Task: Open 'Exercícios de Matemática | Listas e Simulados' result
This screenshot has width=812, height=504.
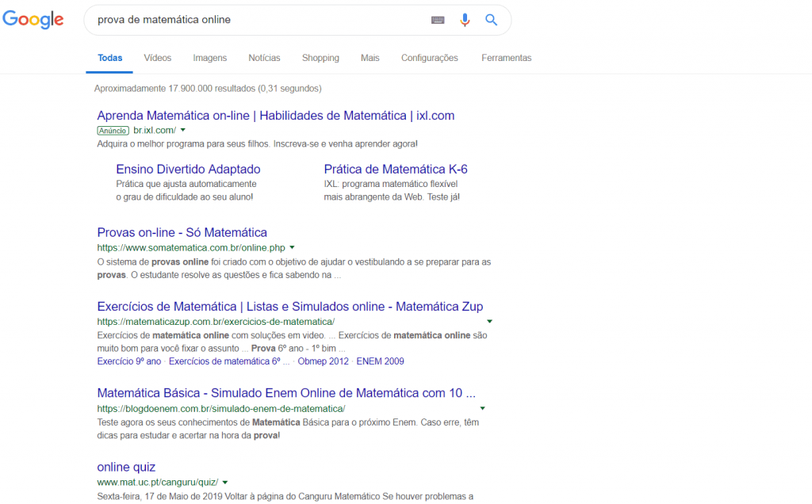Action: click(290, 307)
